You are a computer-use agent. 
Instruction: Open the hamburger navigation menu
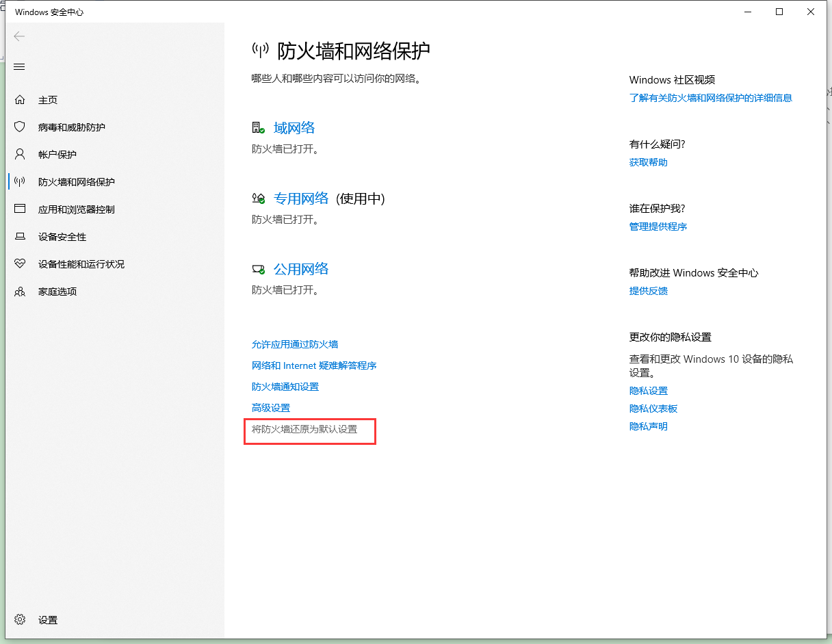pyautogui.click(x=19, y=66)
